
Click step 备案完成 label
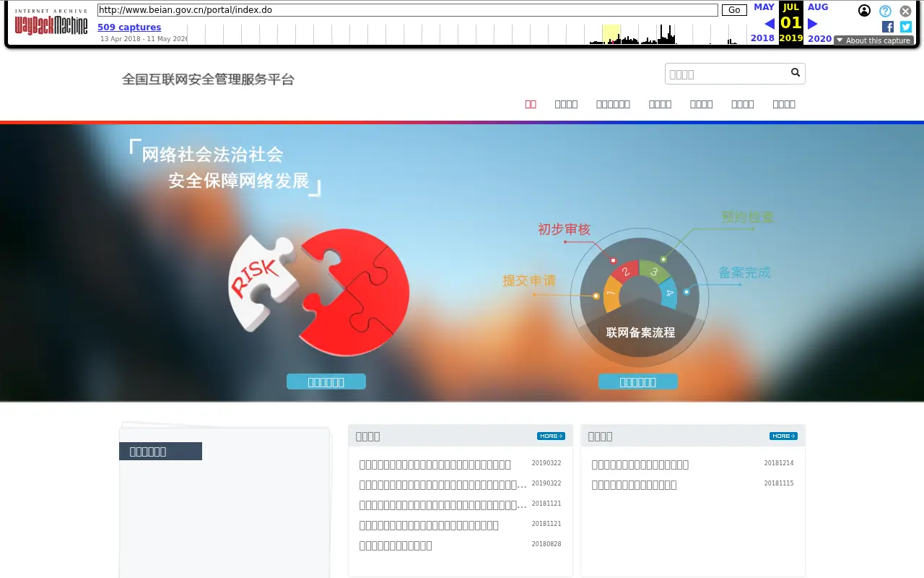pyautogui.click(x=744, y=272)
